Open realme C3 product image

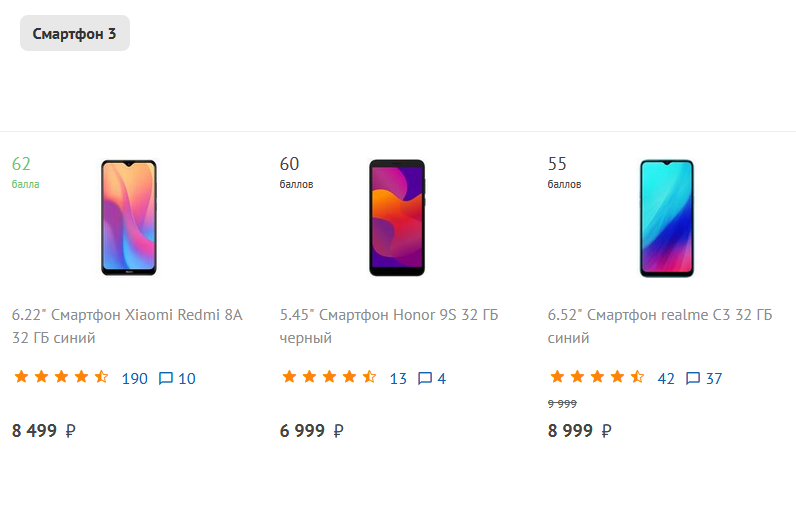pyautogui.click(x=667, y=218)
